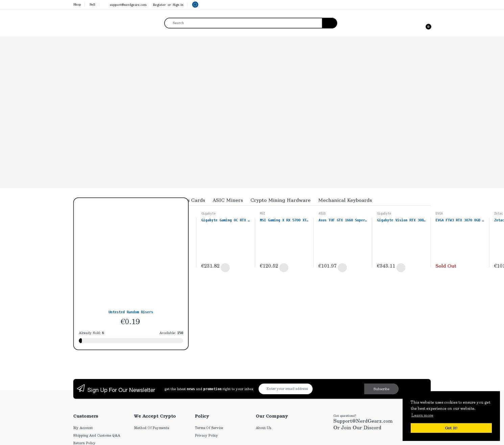
Task: Add the €120.52 MSI card to cart
Action: pos(284,267)
